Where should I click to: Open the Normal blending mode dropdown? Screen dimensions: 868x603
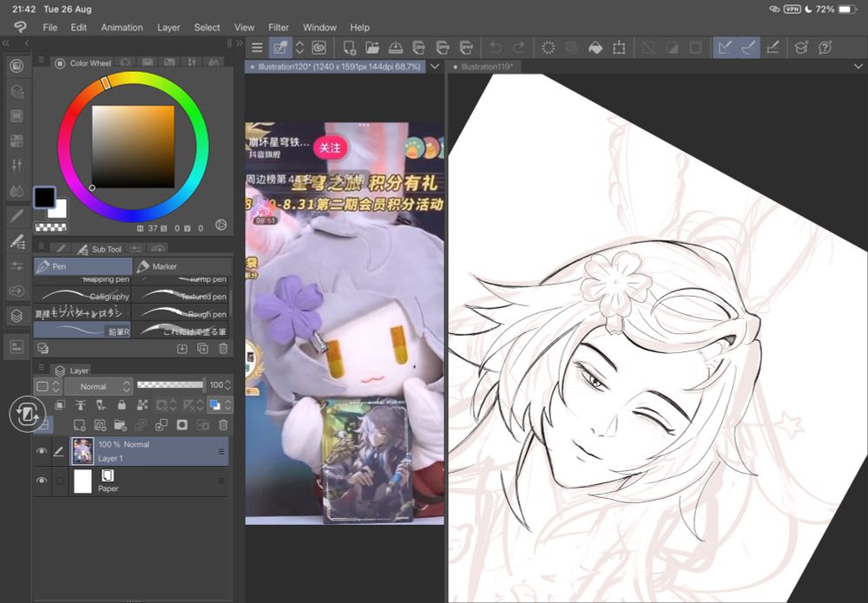(99, 386)
